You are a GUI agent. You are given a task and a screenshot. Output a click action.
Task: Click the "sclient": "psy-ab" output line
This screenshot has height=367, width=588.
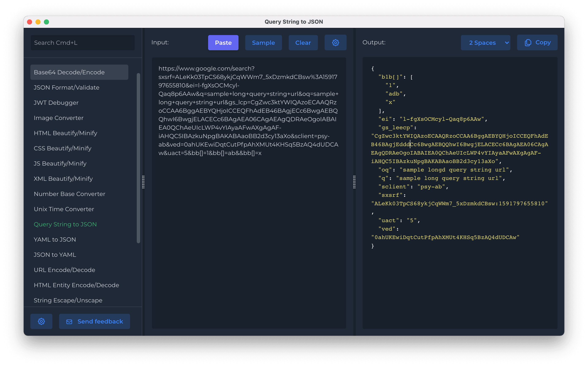(413, 187)
